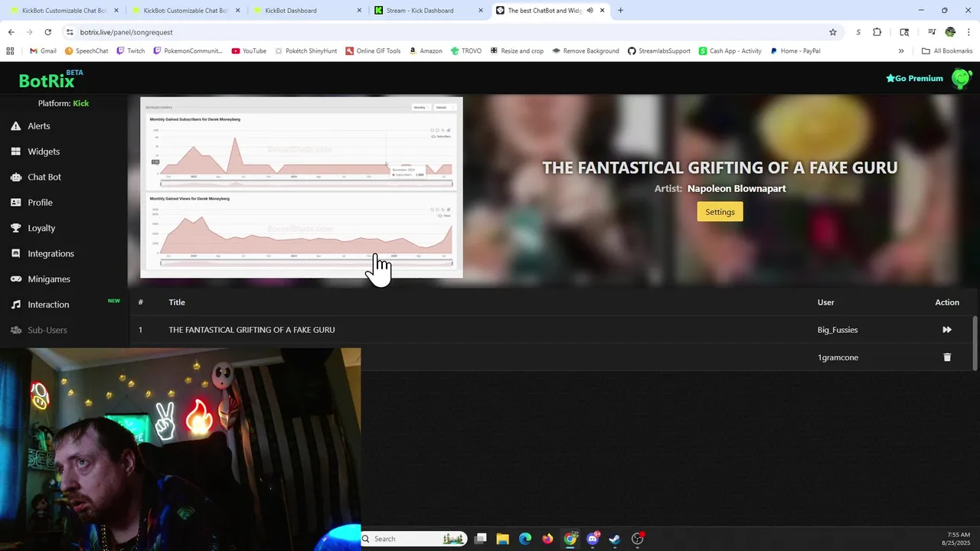Delete the song requested by 1gramcone
Viewport: 980px width, 551px height.
click(x=947, y=357)
